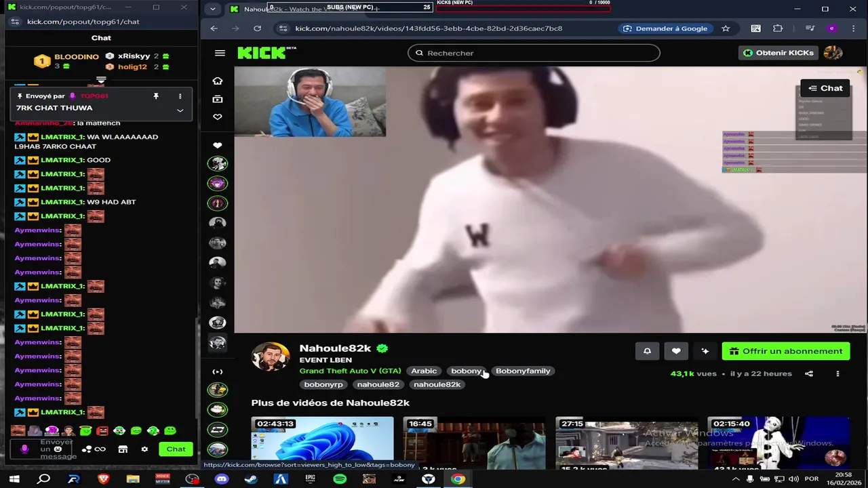Click notification bell for Nahoule82k
Image resolution: width=868 pixels, height=488 pixels.
[647, 351]
